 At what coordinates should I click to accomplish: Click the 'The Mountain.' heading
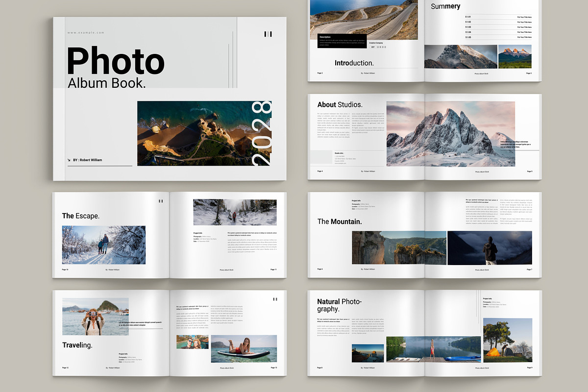click(340, 221)
